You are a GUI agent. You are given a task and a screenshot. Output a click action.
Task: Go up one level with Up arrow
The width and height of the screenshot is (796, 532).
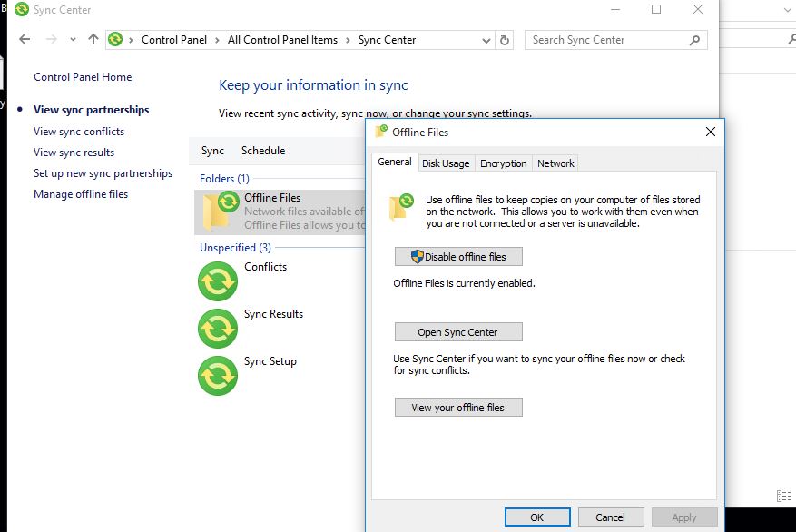tap(93, 39)
